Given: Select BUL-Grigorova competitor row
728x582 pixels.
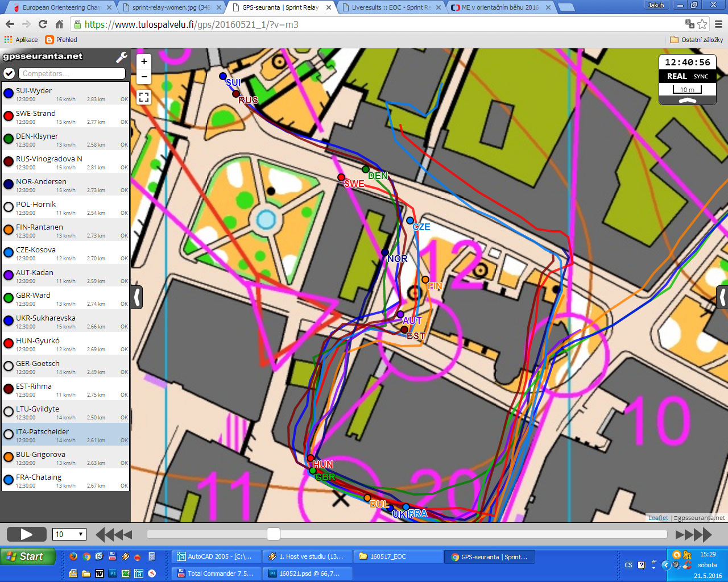Looking at the screenshot, I should click(65, 457).
